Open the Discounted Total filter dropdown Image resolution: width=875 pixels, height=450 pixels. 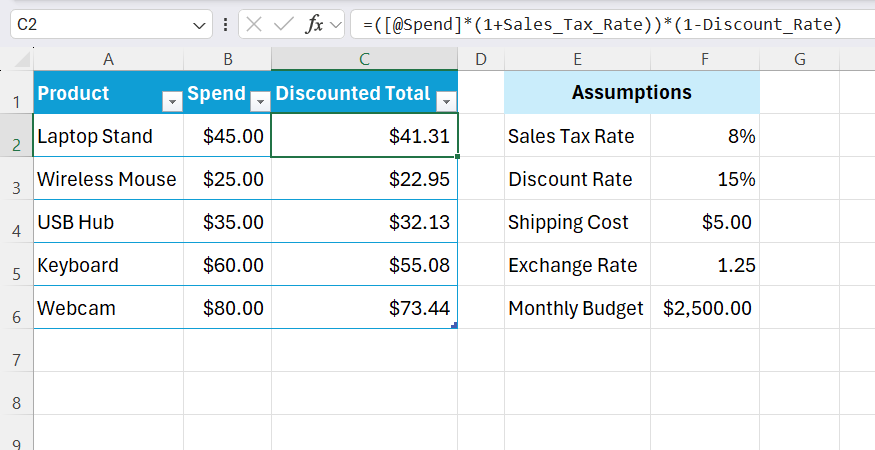446,102
